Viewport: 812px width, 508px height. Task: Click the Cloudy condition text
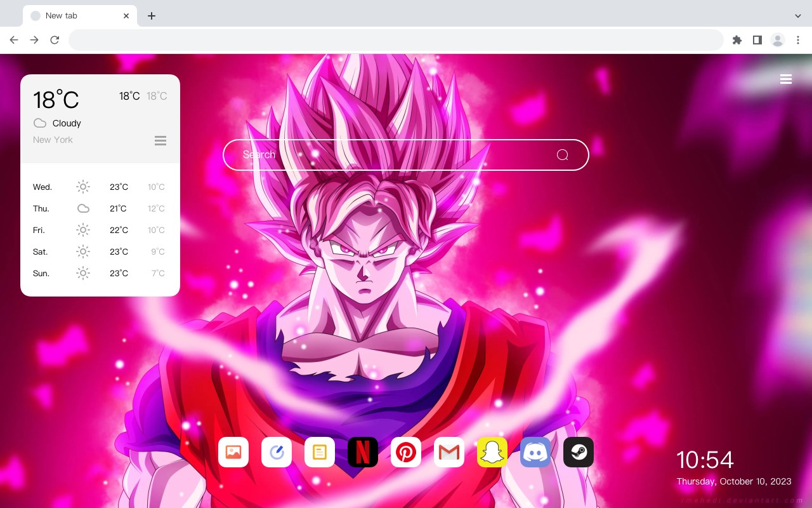(67, 123)
